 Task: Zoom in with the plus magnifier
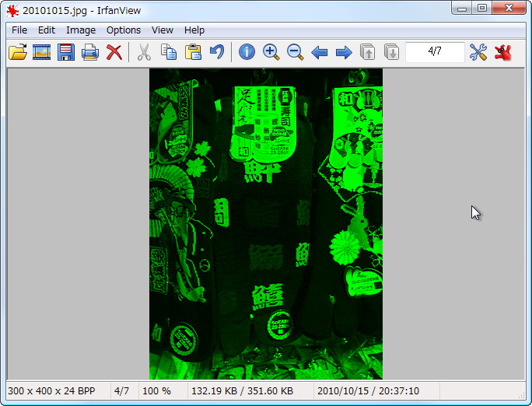(271, 52)
